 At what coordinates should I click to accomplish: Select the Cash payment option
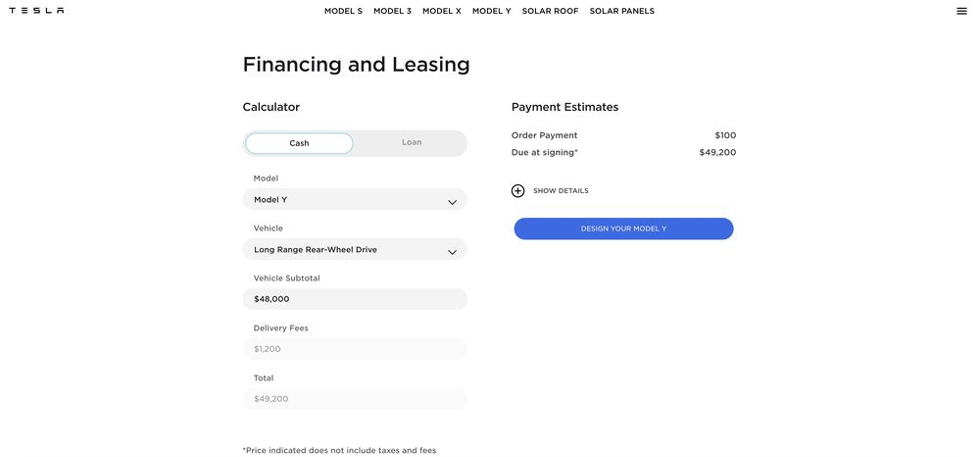coord(299,143)
